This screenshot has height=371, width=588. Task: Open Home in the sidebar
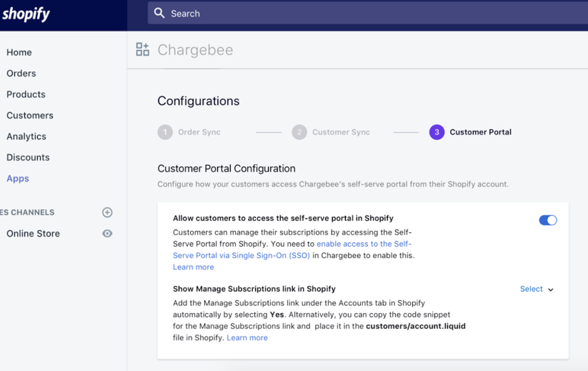[x=19, y=52]
